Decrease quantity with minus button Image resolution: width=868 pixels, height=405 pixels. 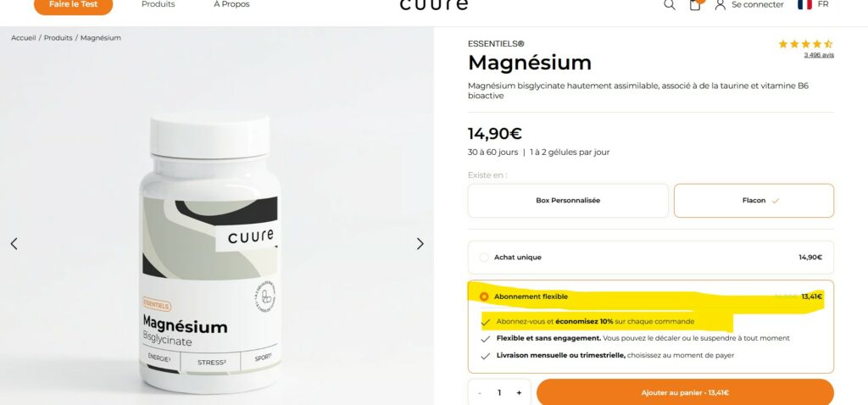[x=480, y=393]
